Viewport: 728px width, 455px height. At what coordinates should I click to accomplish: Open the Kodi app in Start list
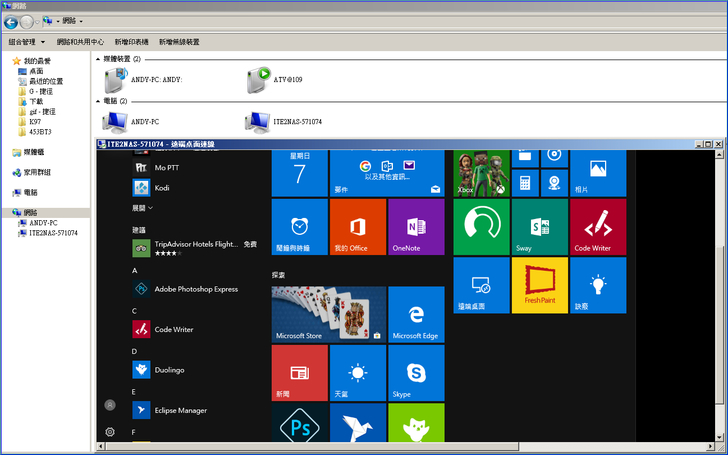click(x=160, y=187)
